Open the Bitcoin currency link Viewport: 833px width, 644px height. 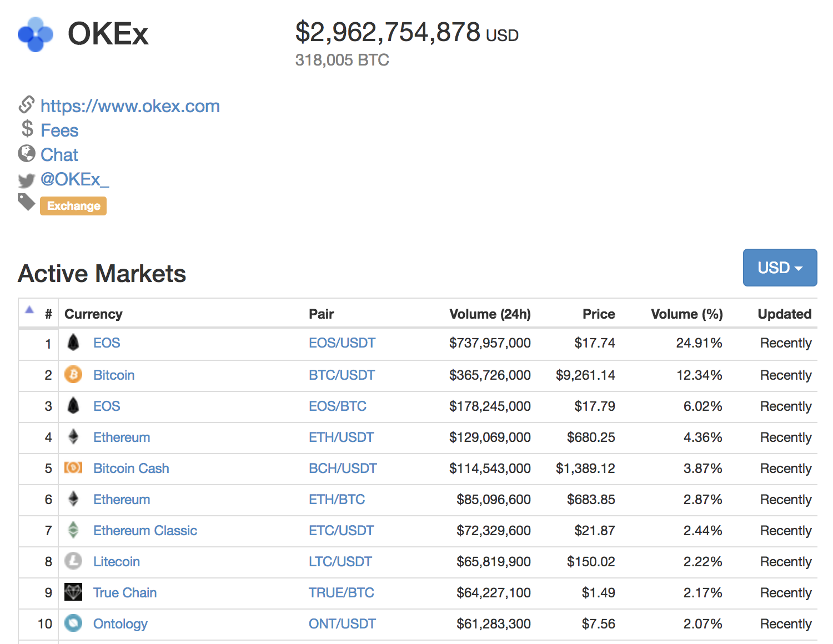click(x=114, y=375)
